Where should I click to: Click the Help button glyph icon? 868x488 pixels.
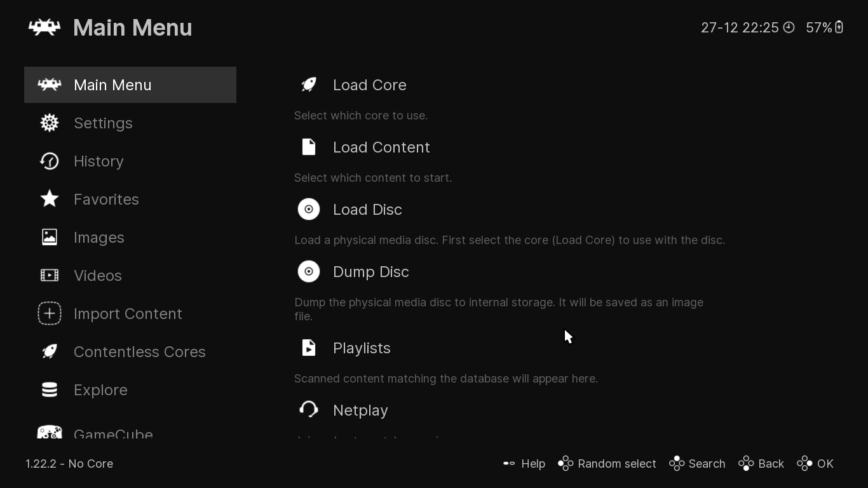(509, 463)
